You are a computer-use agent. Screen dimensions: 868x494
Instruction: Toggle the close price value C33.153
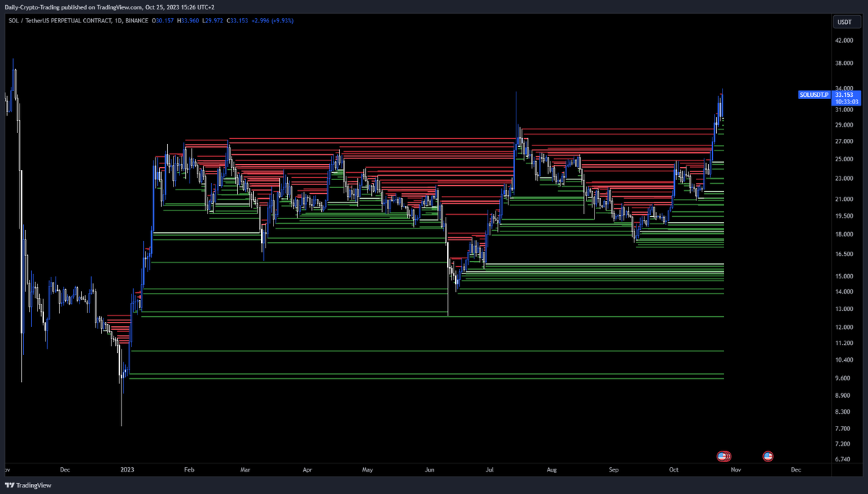pyautogui.click(x=236, y=20)
